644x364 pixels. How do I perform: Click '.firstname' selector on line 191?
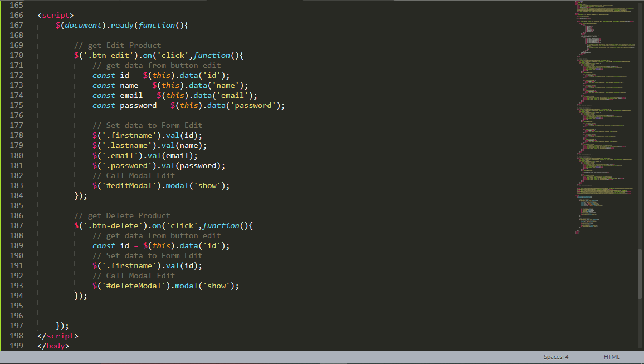click(x=129, y=266)
